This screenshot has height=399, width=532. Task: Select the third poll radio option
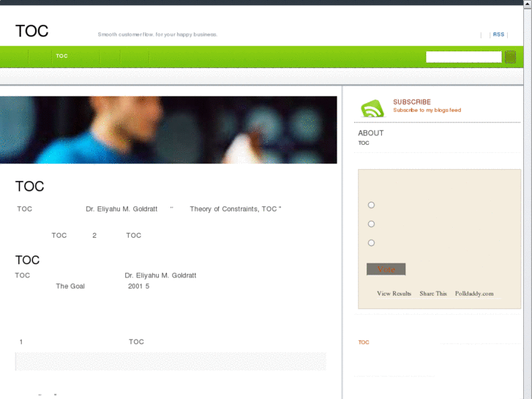click(x=371, y=243)
